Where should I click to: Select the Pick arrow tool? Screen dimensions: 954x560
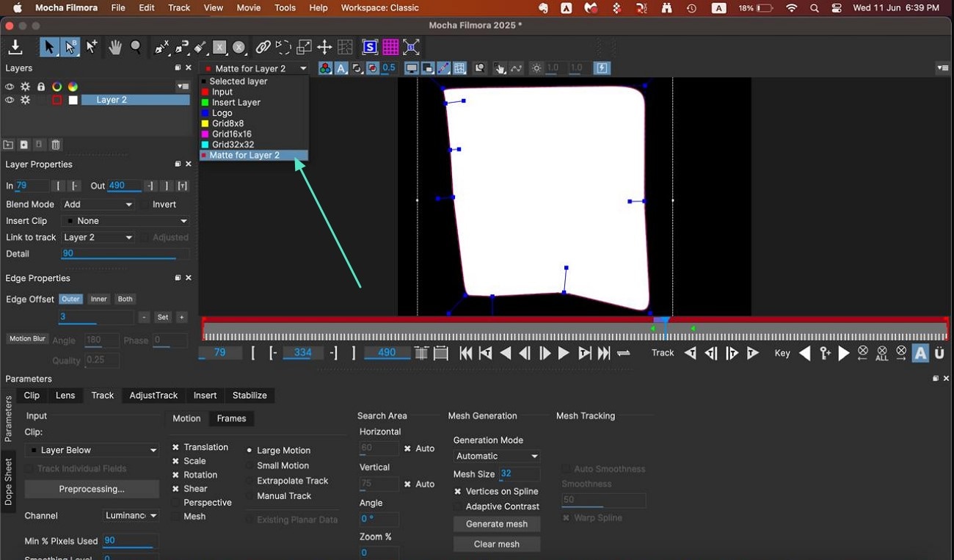[x=49, y=47]
